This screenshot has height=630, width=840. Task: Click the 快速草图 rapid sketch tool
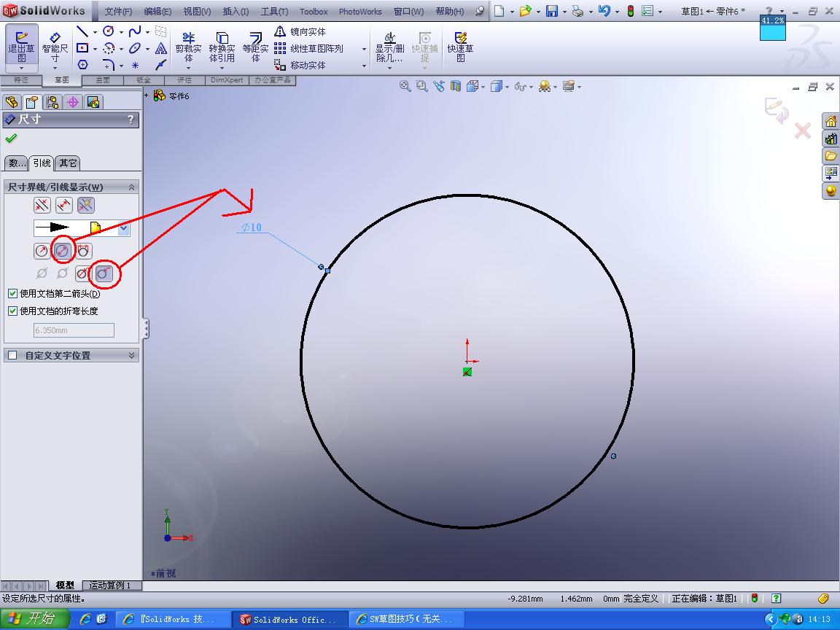point(460,47)
